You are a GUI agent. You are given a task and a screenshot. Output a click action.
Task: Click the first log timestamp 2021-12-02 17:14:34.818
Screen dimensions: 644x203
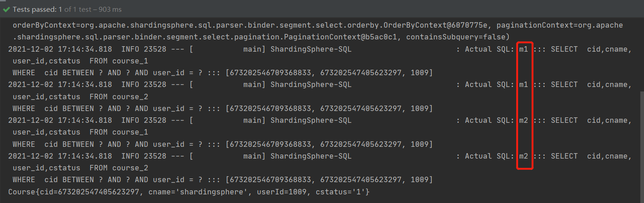pyautogui.click(x=60, y=49)
